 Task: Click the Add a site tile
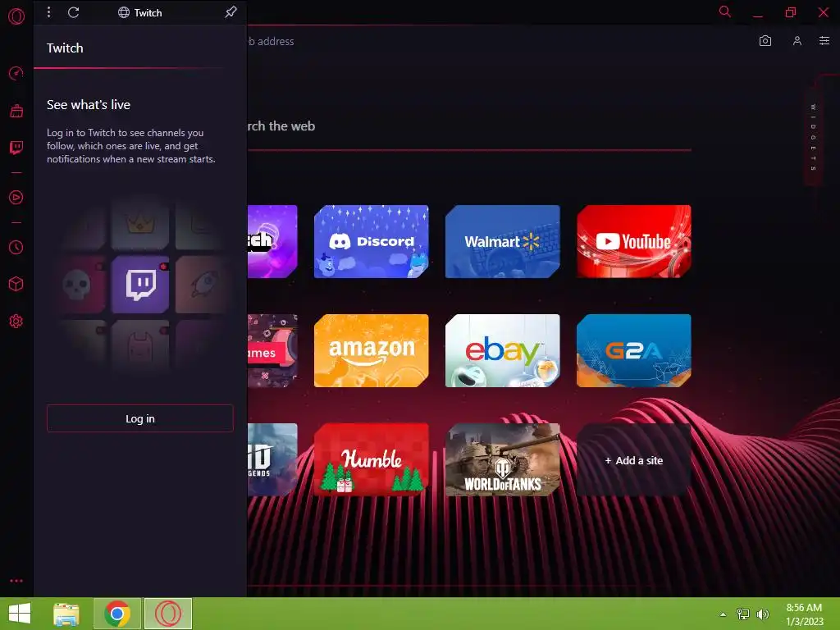click(x=634, y=460)
